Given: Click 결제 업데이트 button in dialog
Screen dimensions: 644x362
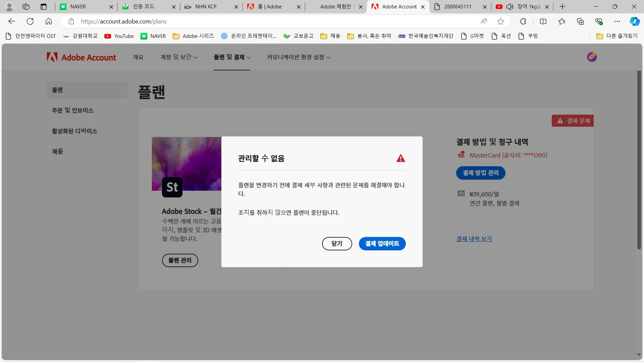Looking at the screenshot, I should point(382,244).
